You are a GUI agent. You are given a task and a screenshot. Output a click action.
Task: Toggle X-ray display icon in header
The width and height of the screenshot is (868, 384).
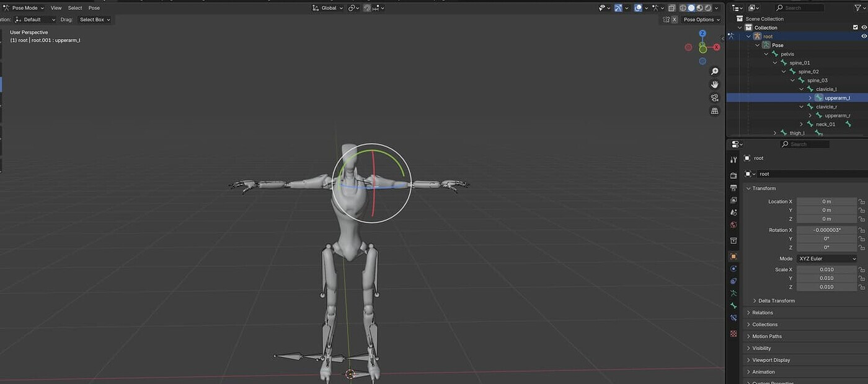672,8
